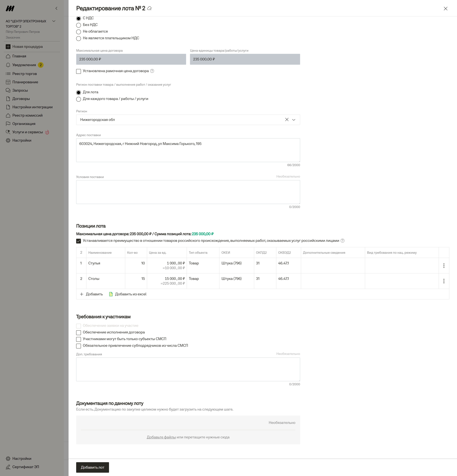The width and height of the screenshot is (457, 476).
Task: Open Реестр торгов in the sidebar
Action: coord(25,74)
